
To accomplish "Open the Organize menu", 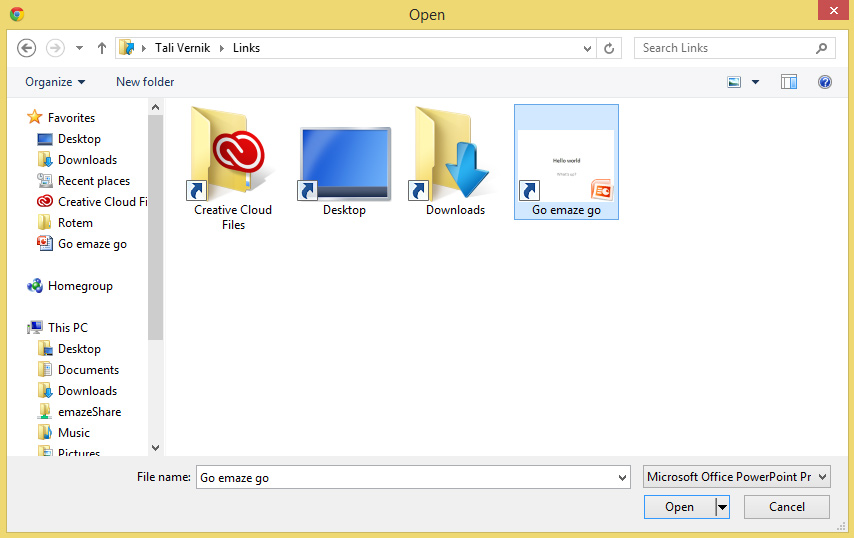I will point(55,82).
